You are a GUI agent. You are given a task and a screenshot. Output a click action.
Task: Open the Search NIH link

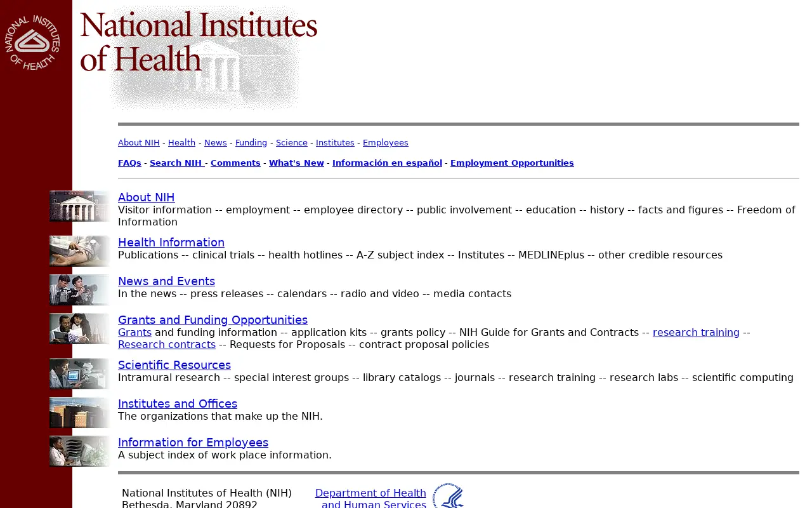tap(176, 163)
